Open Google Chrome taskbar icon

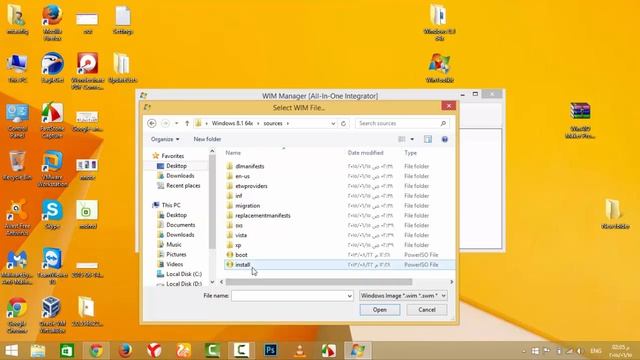[x=96, y=350]
